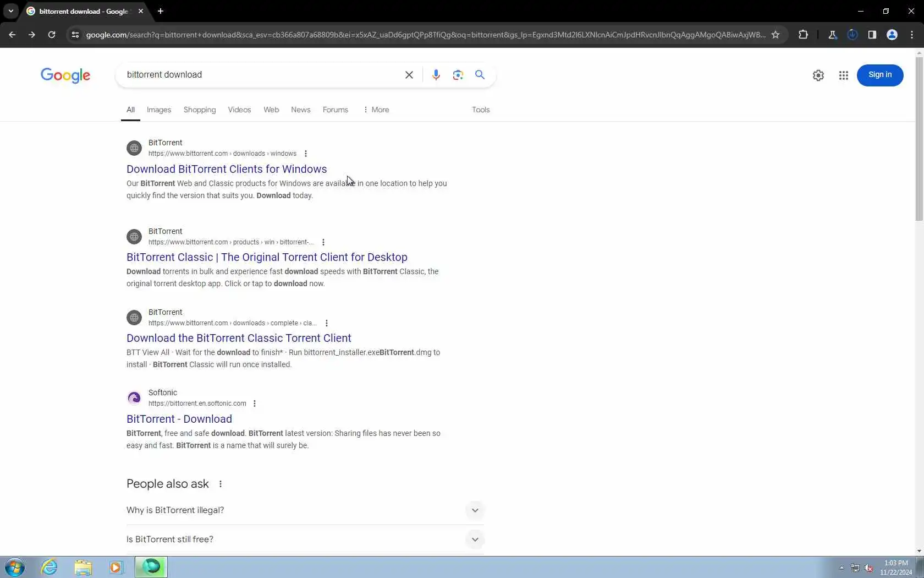Viewport: 924px width, 578px height.
Task: Click the page vertical scrollbar thumb
Action: (919, 139)
